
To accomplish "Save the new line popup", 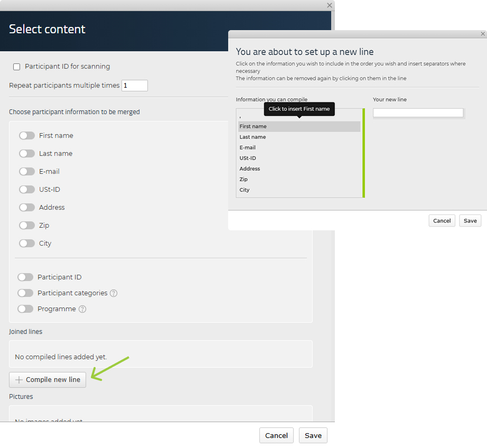I will 470,221.
